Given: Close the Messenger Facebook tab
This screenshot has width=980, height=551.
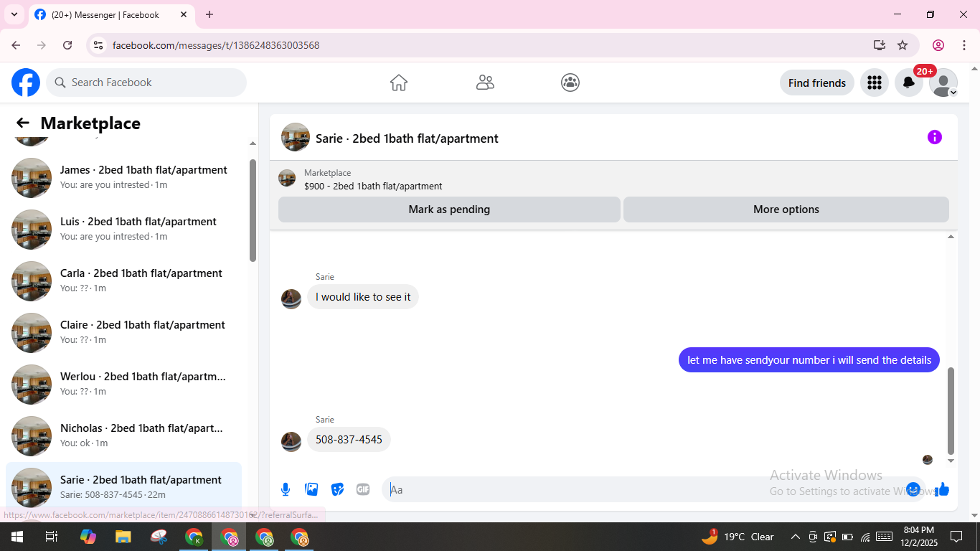Looking at the screenshot, I should point(184,14).
